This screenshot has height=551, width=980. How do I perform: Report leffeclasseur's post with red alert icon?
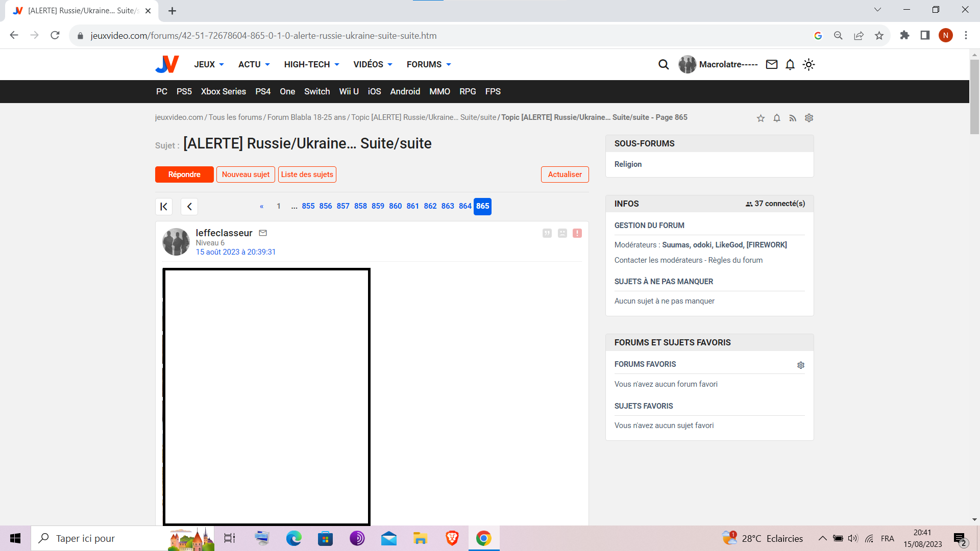pyautogui.click(x=577, y=233)
